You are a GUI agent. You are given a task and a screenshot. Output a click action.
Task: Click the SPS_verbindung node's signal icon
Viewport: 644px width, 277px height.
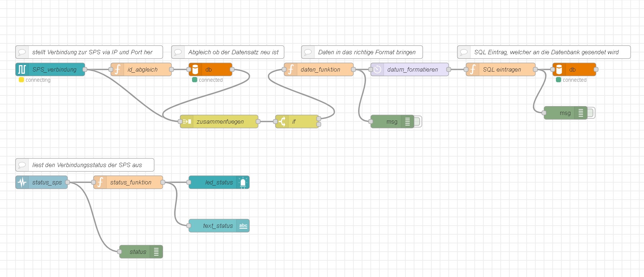[22, 69]
